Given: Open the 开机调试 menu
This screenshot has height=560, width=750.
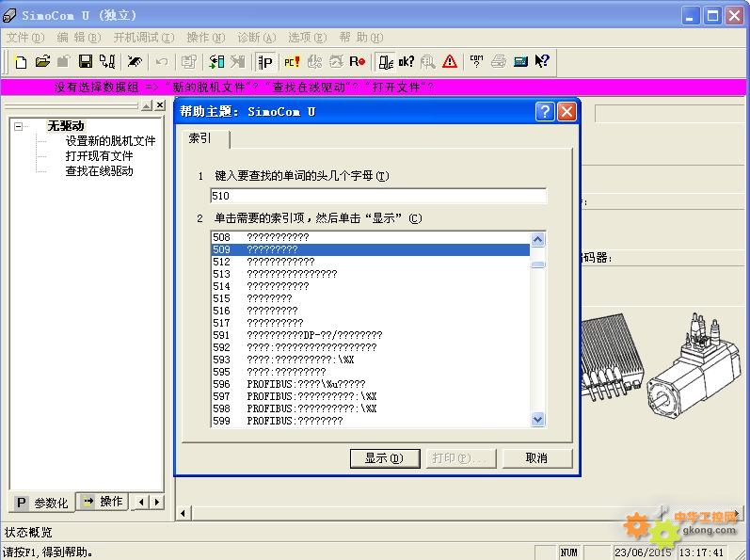Looking at the screenshot, I should (143, 38).
